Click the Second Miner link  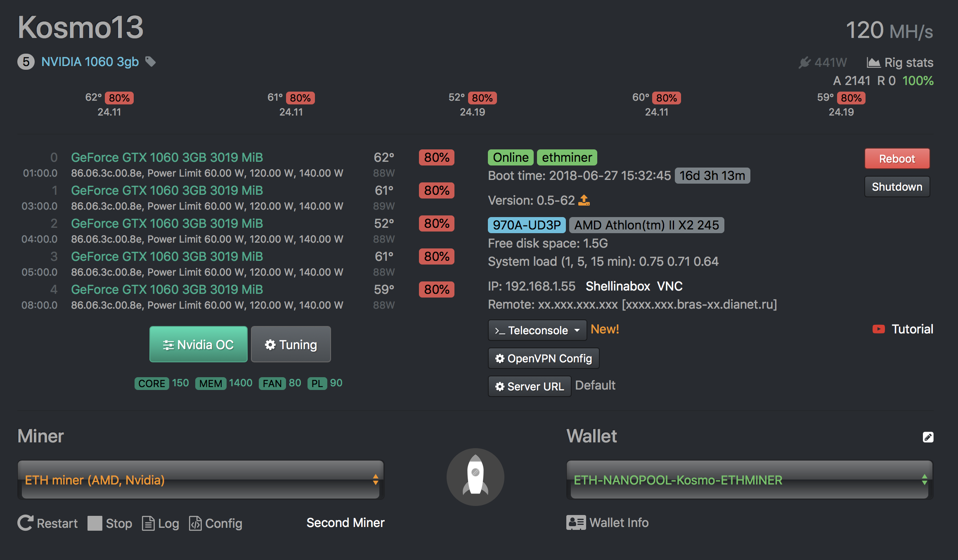point(345,522)
